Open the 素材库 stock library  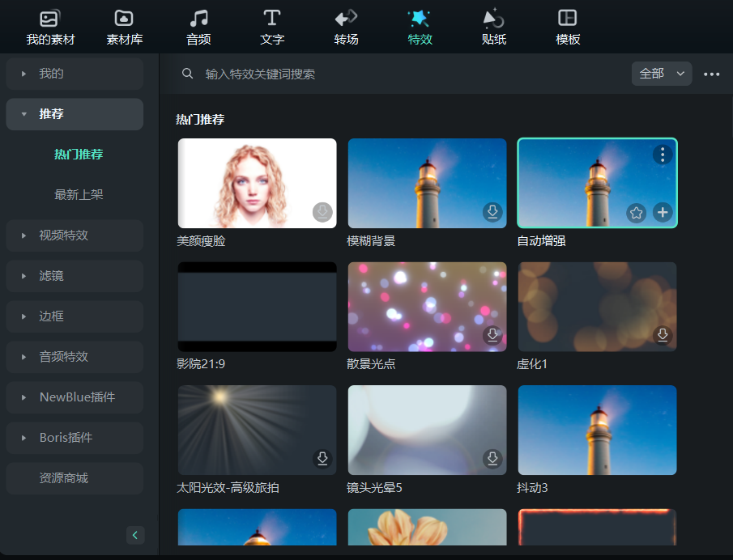tap(124, 28)
